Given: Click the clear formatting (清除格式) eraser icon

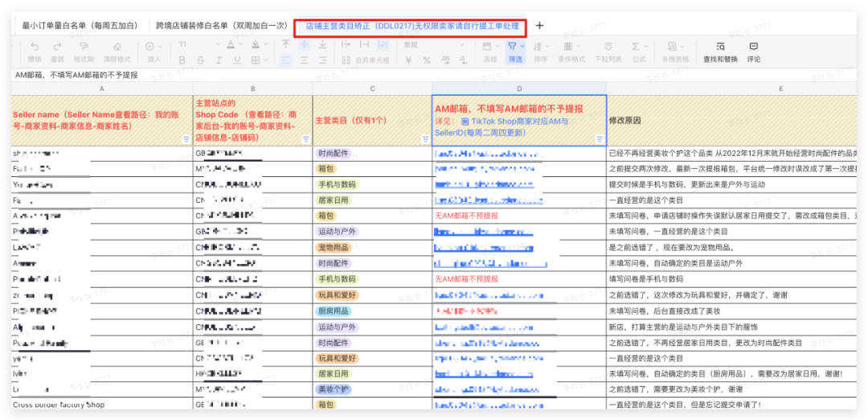Looking at the screenshot, I should pyautogui.click(x=117, y=47).
